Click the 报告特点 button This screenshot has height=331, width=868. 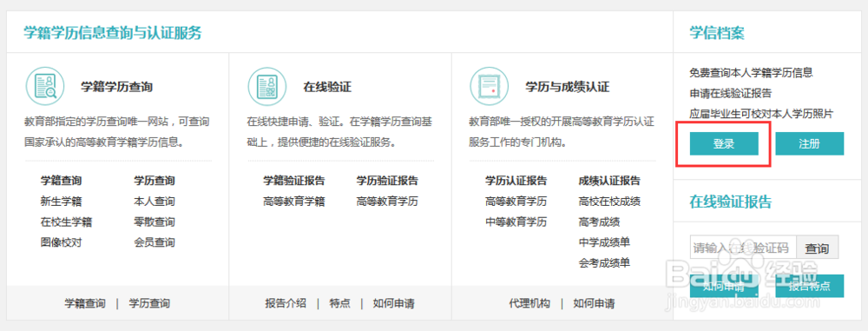(x=809, y=286)
